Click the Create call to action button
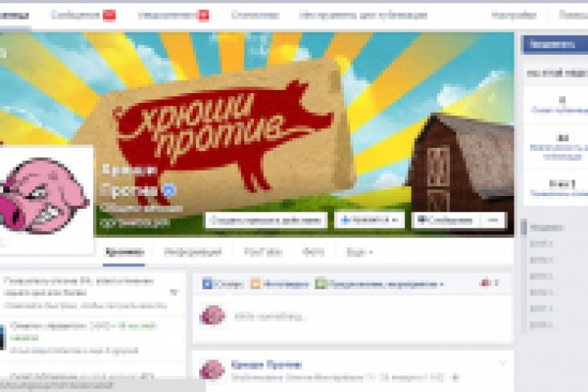Screen dimensions: 588x392 point(266,220)
